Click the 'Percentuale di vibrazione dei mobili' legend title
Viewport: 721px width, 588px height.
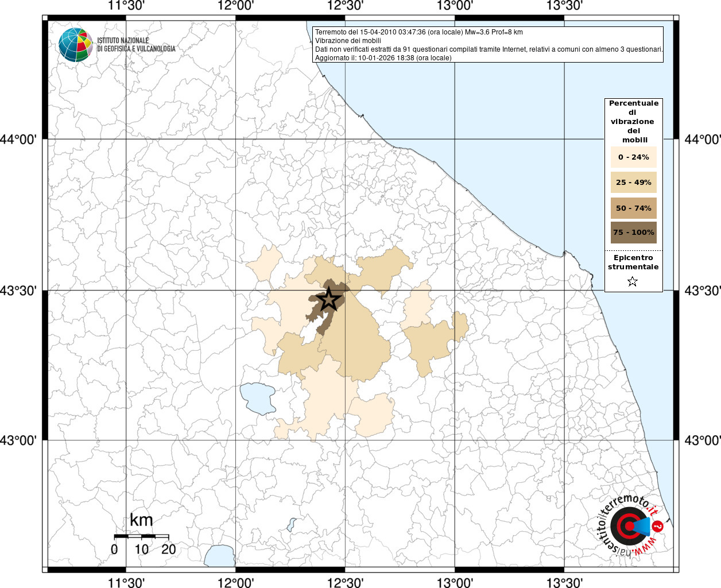[634, 121]
